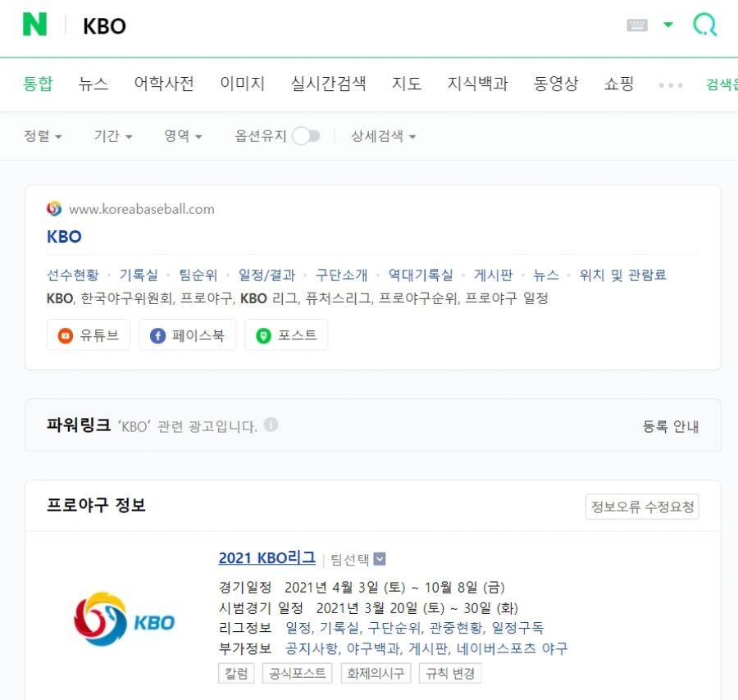The width and height of the screenshot is (738, 700).
Task: Switch to the 뉴스 tab
Action: (93, 84)
